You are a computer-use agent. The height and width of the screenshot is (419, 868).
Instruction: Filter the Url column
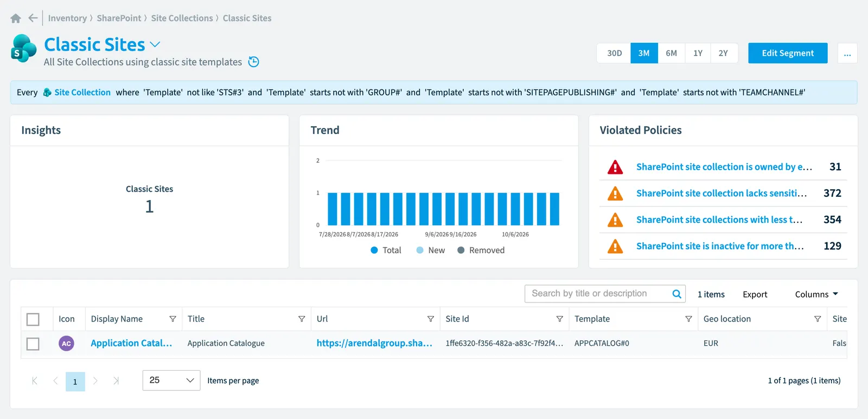coord(431,319)
